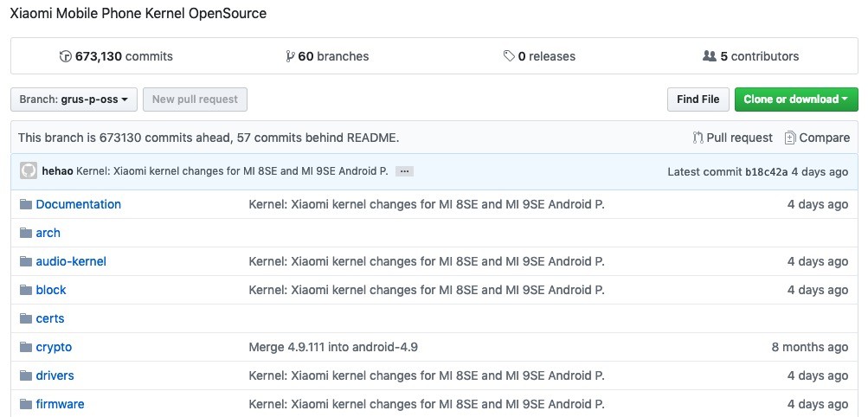Click the hehao author link
This screenshot has height=417, width=868.
click(58, 171)
